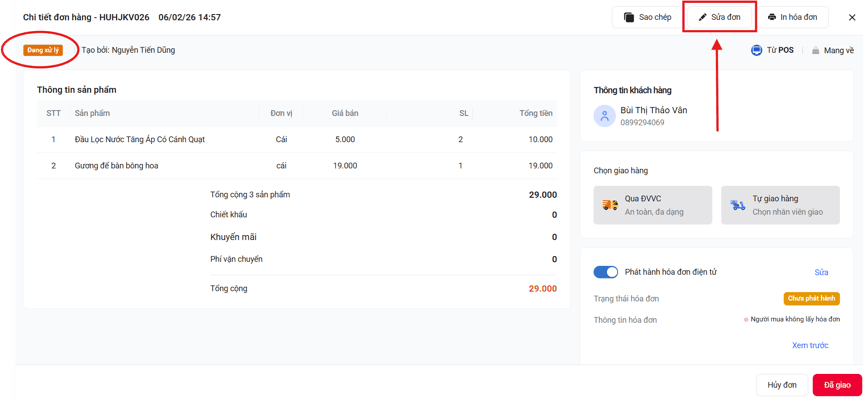This screenshot has height=400, width=863.
Task: Toggle Phát hành hóa đơn điện tử switch
Action: 605,272
